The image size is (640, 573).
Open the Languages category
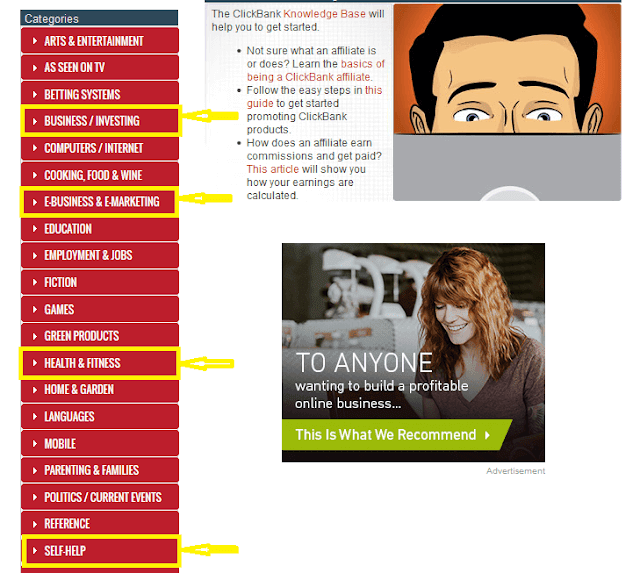pos(100,417)
